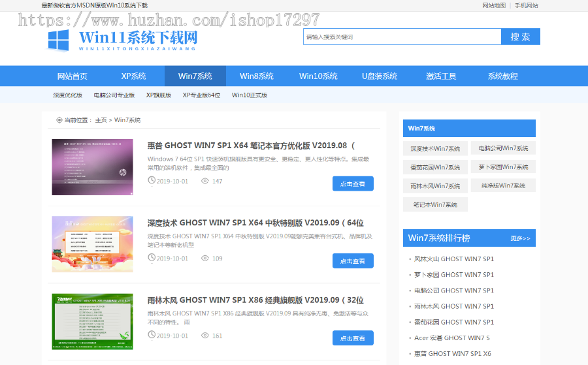Open the XP系统 nav item
588x365 pixels.
coord(133,76)
